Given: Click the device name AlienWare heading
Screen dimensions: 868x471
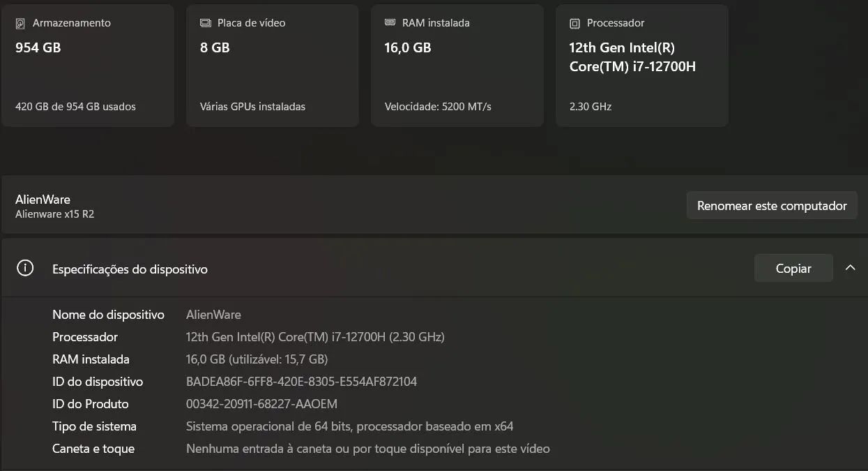Looking at the screenshot, I should [43, 200].
